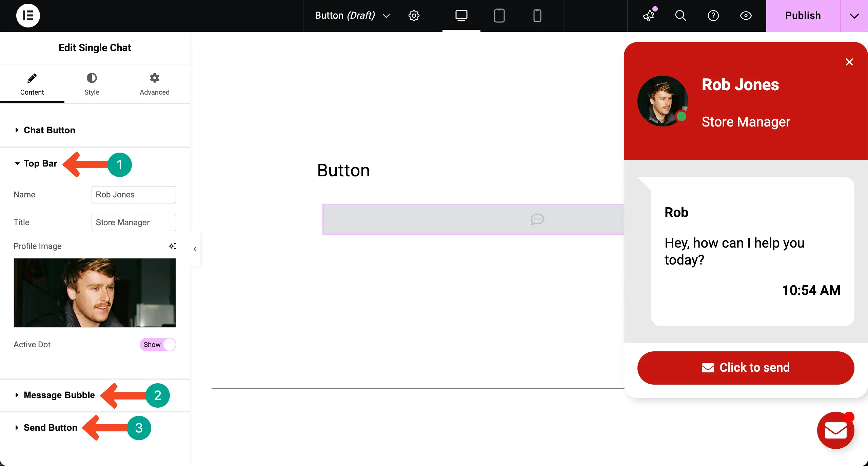The image size is (868, 466).
Task: Preview changes with the eye icon
Action: 746,16
